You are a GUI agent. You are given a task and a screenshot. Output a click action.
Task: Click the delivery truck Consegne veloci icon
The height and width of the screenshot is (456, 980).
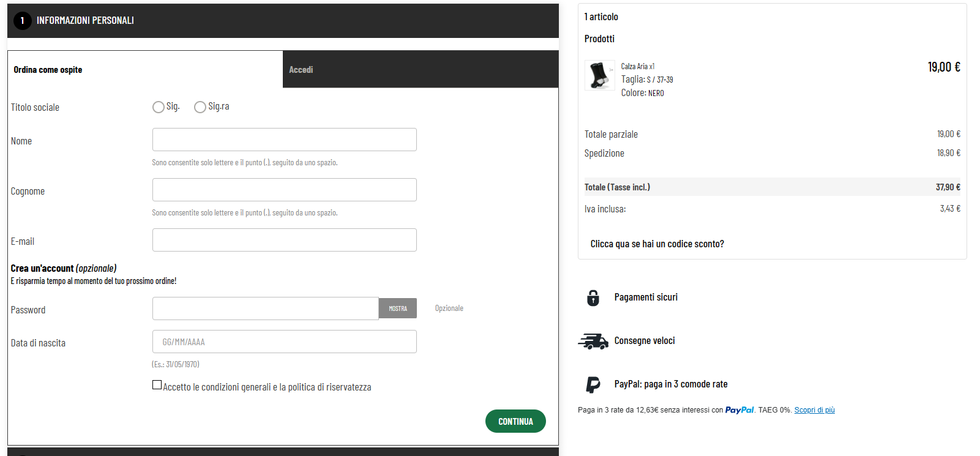point(593,341)
